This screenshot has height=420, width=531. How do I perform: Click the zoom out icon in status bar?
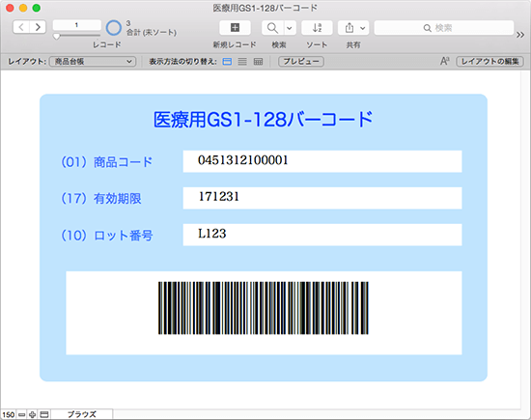point(21,414)
